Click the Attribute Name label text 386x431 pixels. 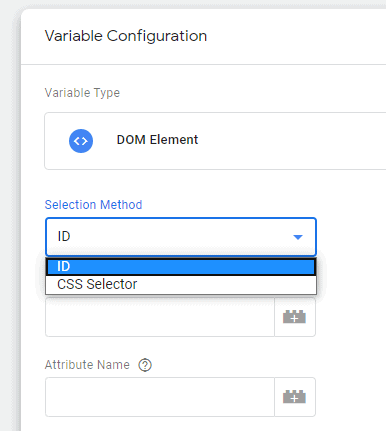pyautogui.click(x=87, y=365)
